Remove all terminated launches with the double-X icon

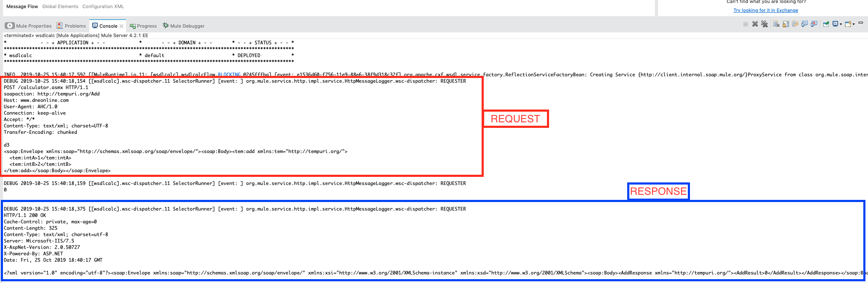pos(764,24)
